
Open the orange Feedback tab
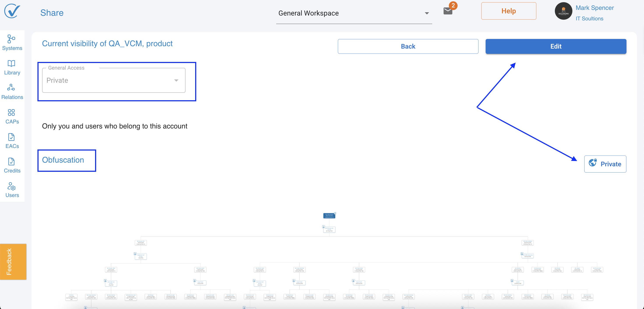coord(13,262)
